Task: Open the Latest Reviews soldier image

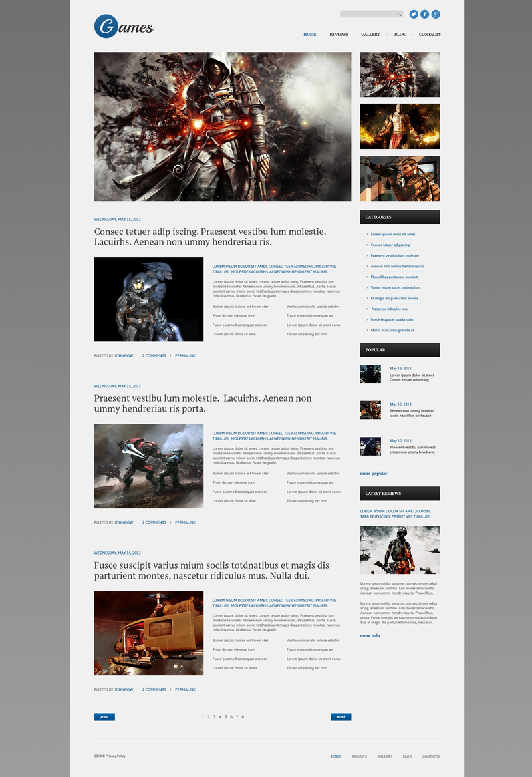Action: (400, 549)
